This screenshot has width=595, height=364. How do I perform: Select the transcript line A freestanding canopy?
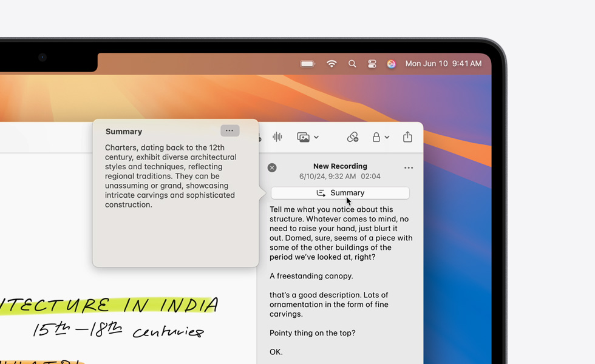pyautogui.click(x=311, y=276)
